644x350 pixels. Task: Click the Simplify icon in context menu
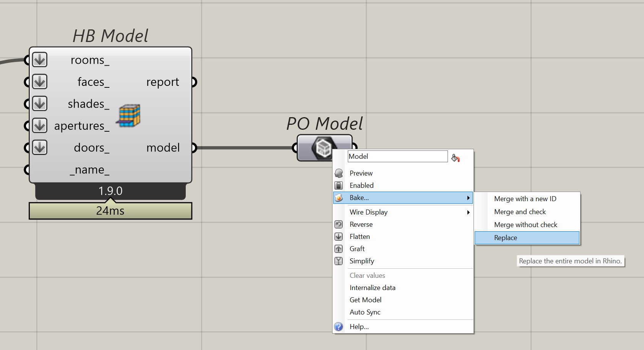tap(339, 261)
